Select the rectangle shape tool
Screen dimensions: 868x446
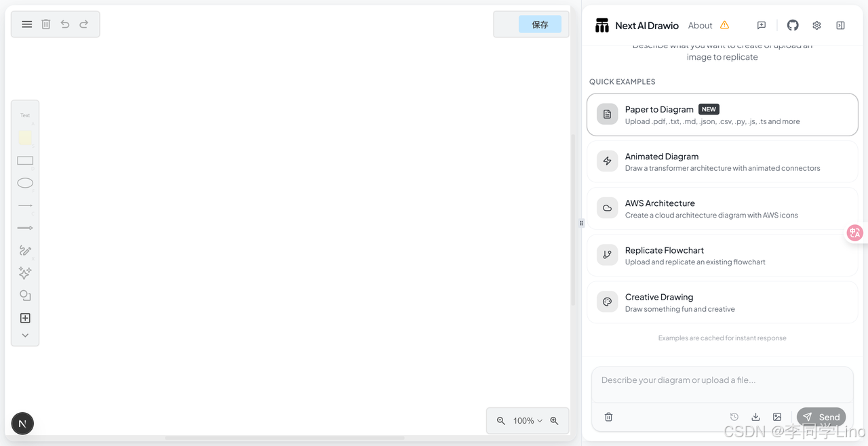[x=25, y=161]
